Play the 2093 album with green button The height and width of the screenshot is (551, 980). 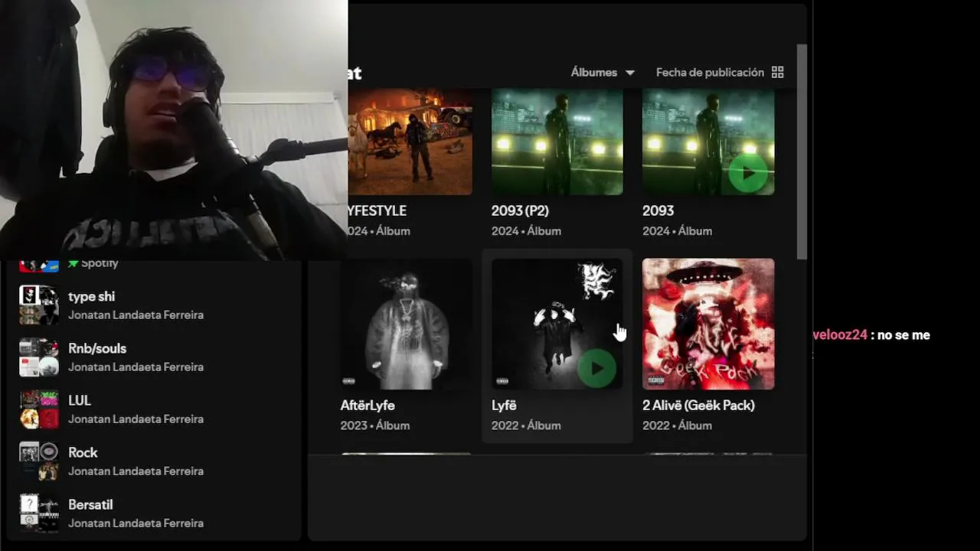click(x=748, y=174)
